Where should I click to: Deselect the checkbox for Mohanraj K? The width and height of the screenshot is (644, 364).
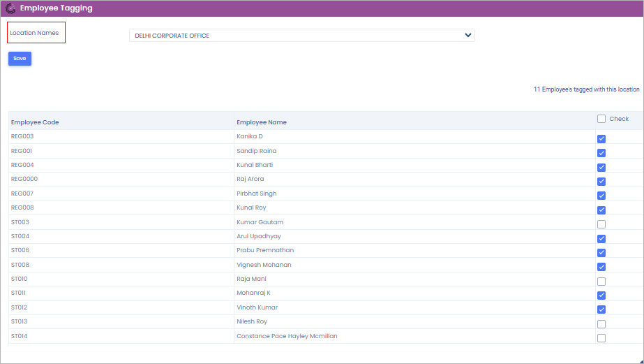click(601, 296)
